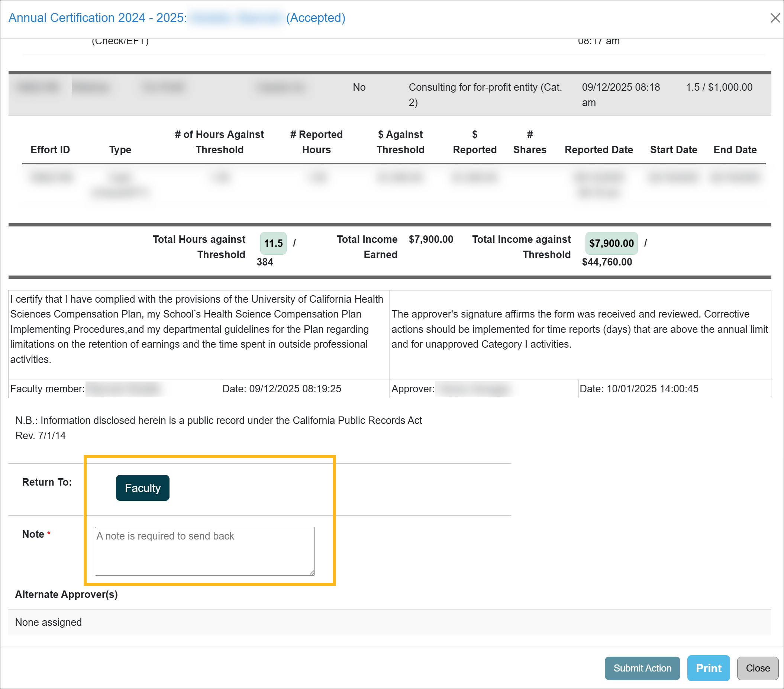Click the Start Date column header
Image resolution: width=784 pixels, height=689 pixels.
pos(673,149)
